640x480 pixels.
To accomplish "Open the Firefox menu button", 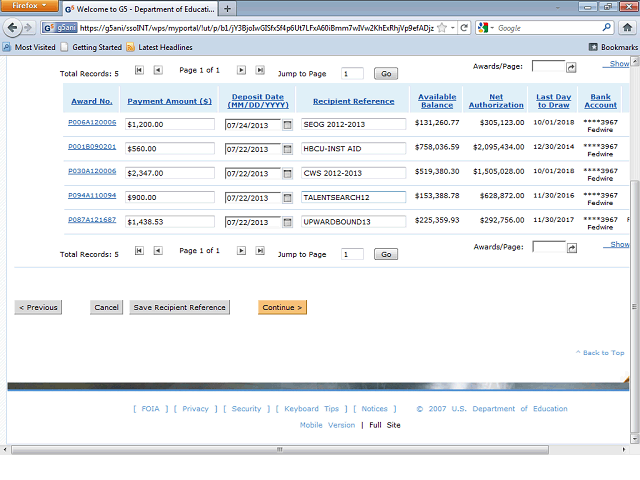I will (29, 6).
